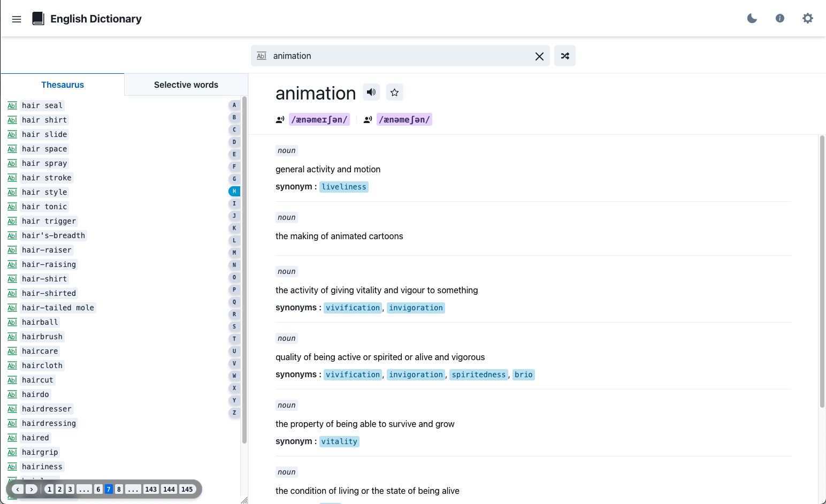
Task: Open the synonym brio
Action: click(524, 375)
